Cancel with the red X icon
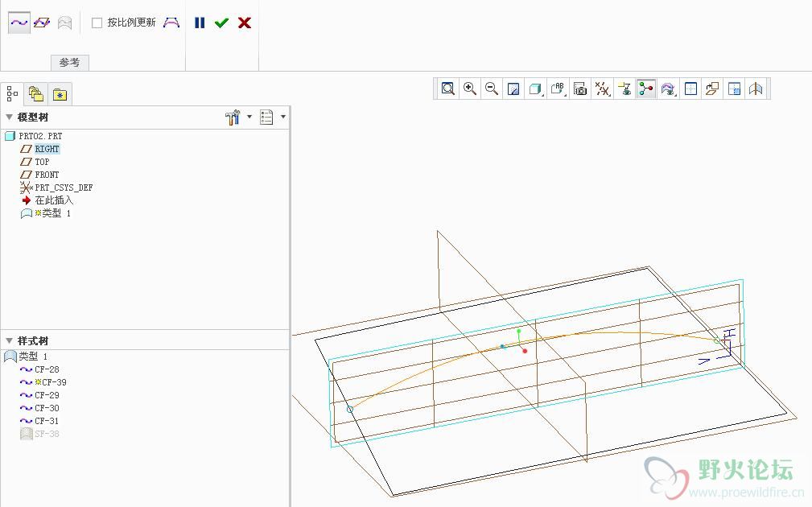This screenshot has width=812, height=507. pyautogui.click(x=245, y=23)
